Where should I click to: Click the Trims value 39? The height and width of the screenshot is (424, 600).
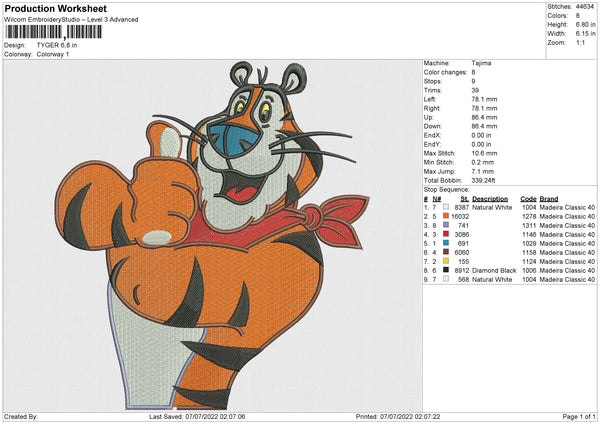pyautogui.click(x=475, y=90)
